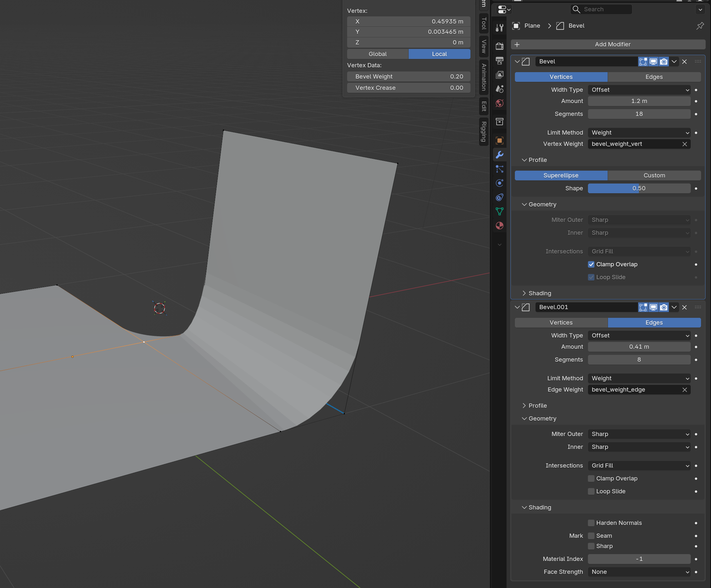Open the Modifier Properties wrench tab

[499, 155]
